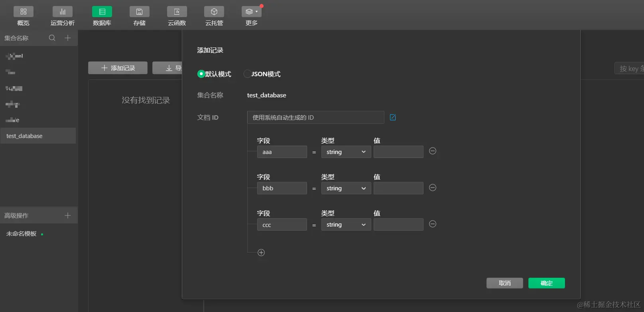Select test_database collection in sidebar
Image resolution: width=644 pixels, height=312 pixels.
tap(38, 136)
